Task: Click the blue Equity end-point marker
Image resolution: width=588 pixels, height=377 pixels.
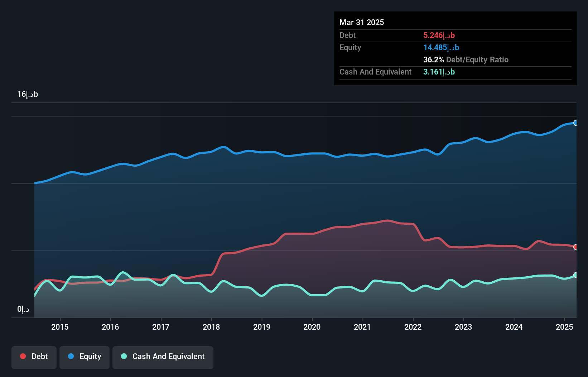Action: pyautogui.click(x=576, y=123)
